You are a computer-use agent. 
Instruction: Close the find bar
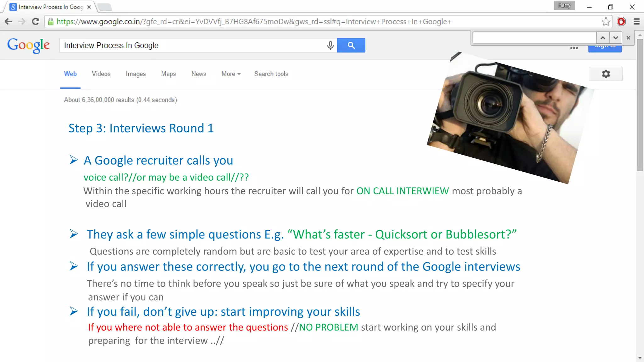(x=628, y=38)
